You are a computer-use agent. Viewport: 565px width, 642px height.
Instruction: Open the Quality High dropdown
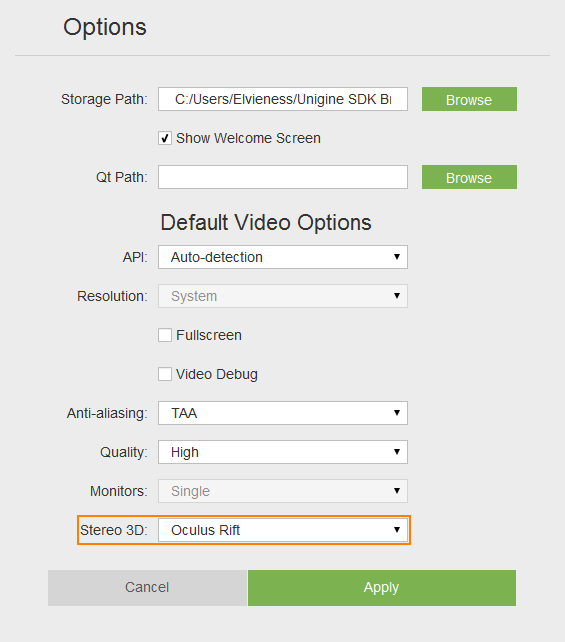click(x=283, y=452)
